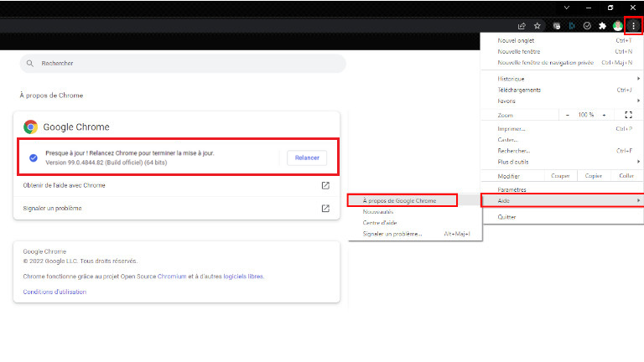The image size is (644, 362).
Task: Open Obtenir de l'aide avec Chrome row
Action: coord(177,185)
